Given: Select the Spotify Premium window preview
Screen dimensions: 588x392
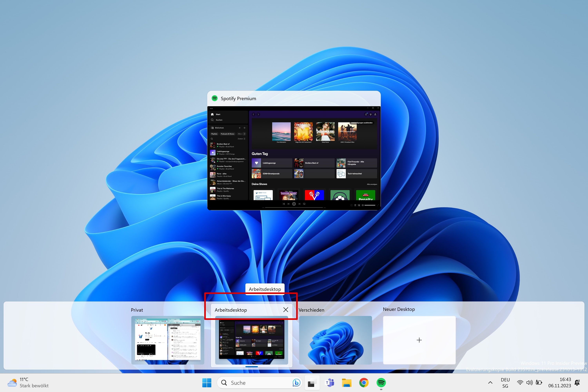Looking at the screenshot, I should (x=294, y=158).
